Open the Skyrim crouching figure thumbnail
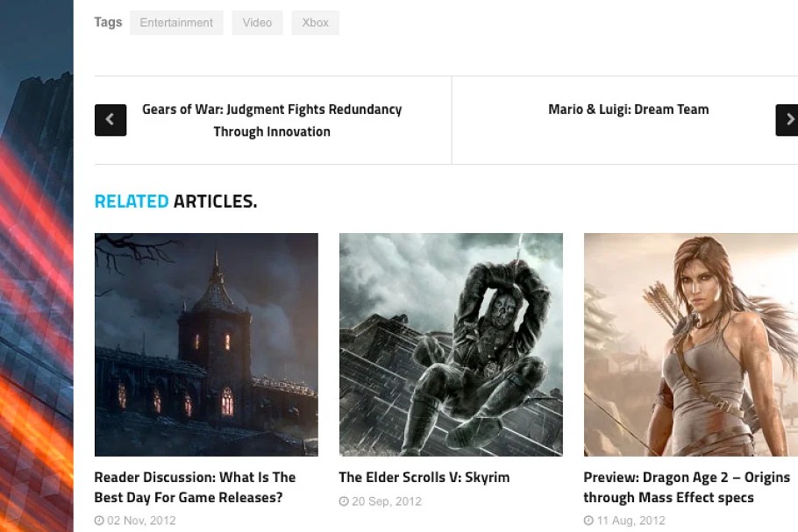 click(x=451, y=344)
